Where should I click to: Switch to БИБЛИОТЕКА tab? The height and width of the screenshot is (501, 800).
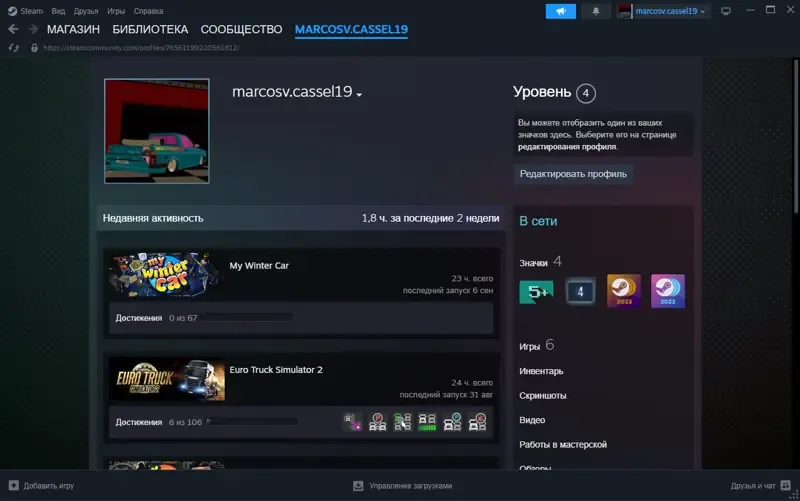coord(150,29)
